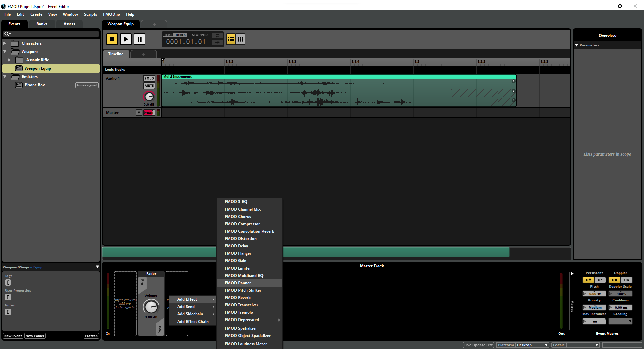Click the Phone Box event icon

19,85
